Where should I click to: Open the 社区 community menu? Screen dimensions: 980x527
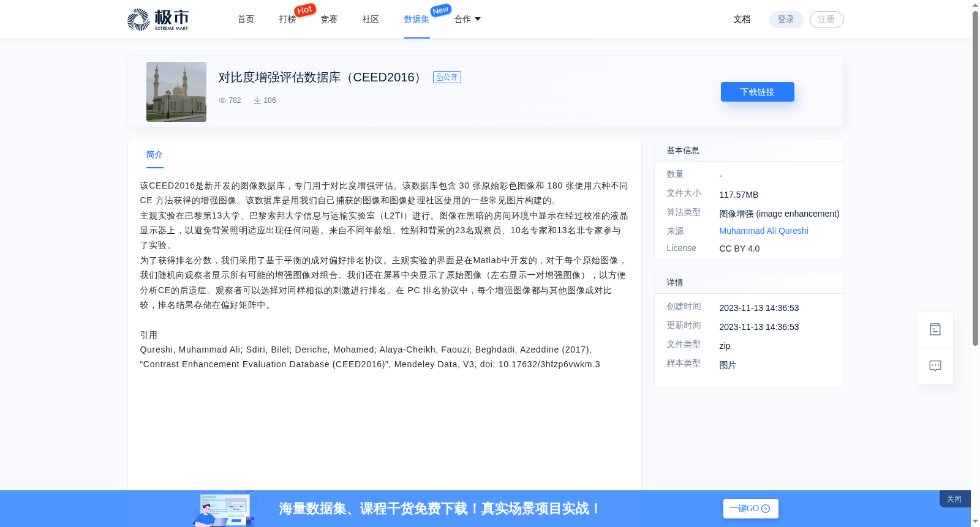click(x=371, y=20)
